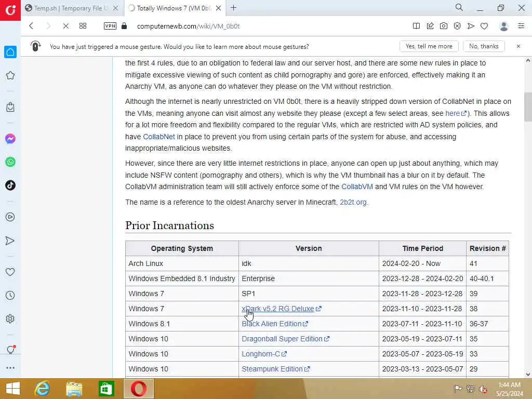Open the profile account icon
Screen dimensions: 532x399
(x=504, y=26)
